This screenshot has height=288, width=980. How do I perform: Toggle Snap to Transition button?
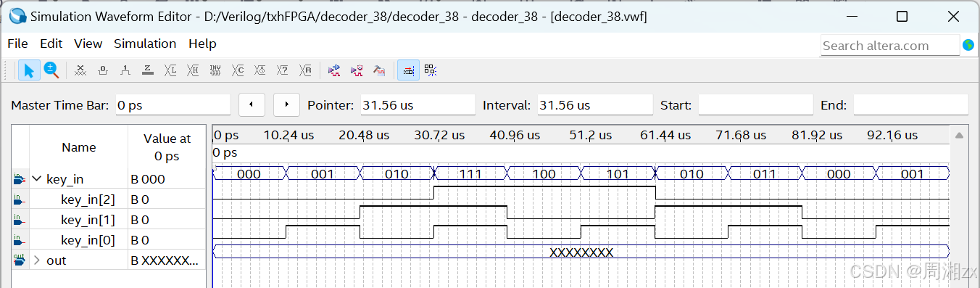click(x=431, y=70)
